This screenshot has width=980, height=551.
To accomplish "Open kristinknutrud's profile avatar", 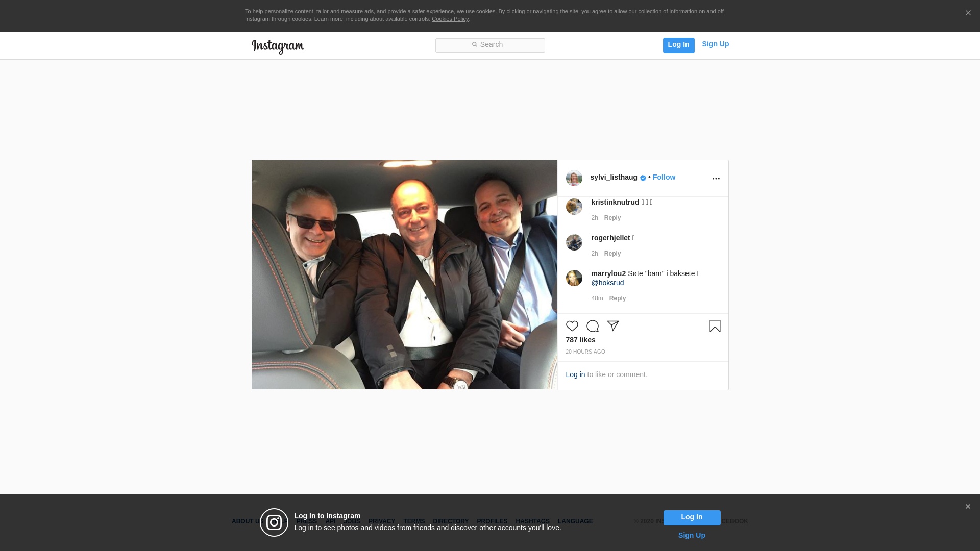I will tap(574, 207).
